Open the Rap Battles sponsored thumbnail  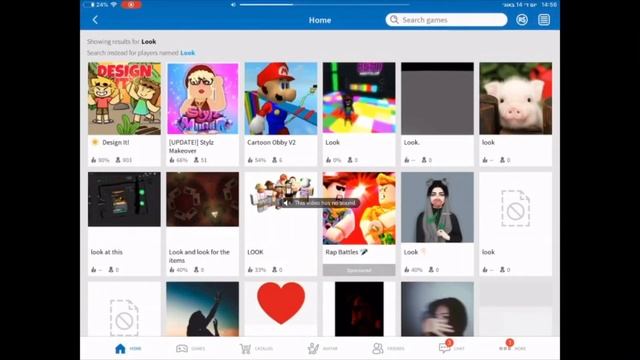pyautogui.click(x=359, y=208)
